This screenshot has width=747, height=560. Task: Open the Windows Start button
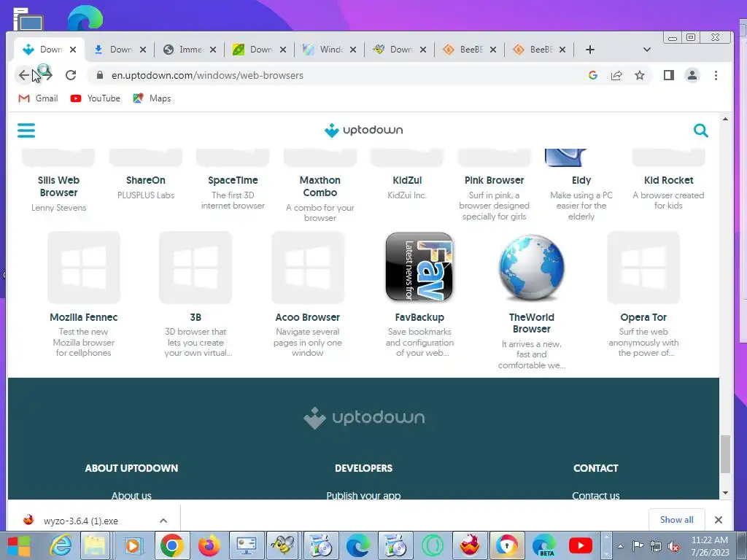click(18, 545)
